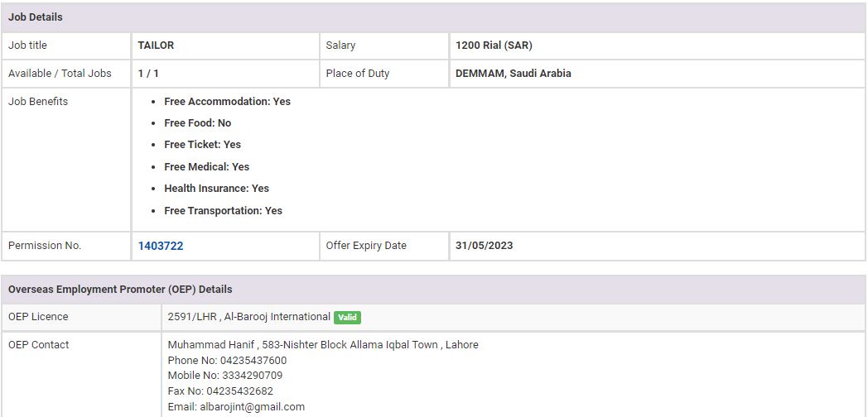Click the 1200 Rial (SAR) salary value
868x417 pixels.
(x=494, y=46)
